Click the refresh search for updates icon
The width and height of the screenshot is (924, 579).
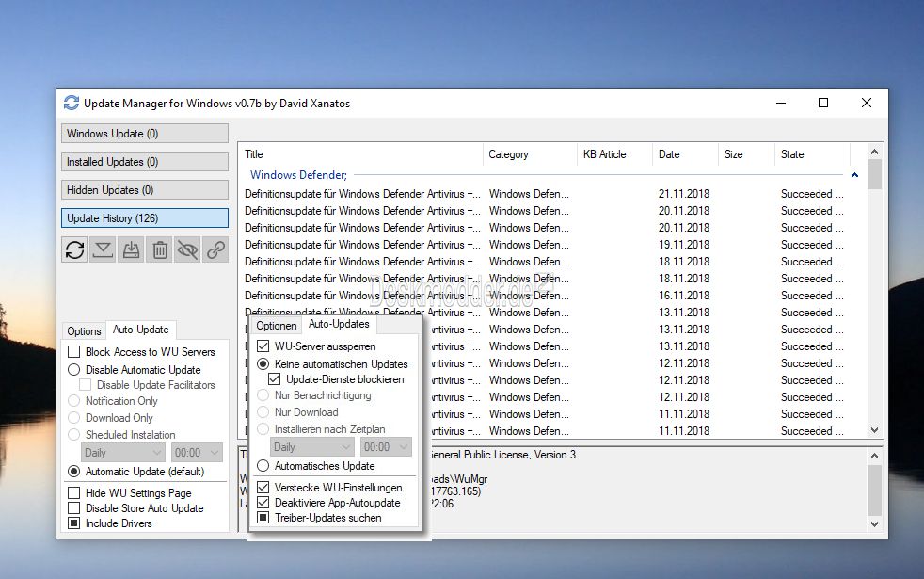point(74,249)
